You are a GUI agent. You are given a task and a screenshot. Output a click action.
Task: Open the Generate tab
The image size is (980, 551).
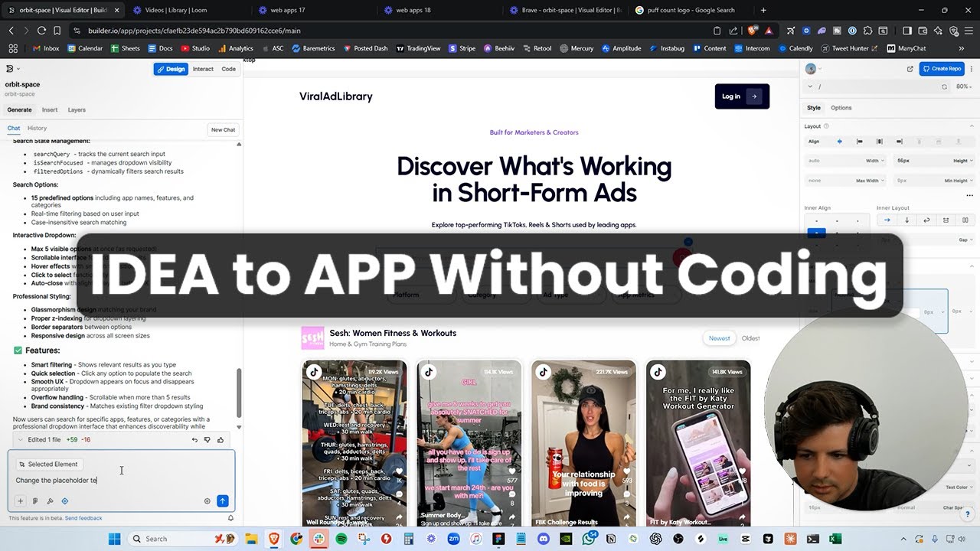[x=19, y=110]
